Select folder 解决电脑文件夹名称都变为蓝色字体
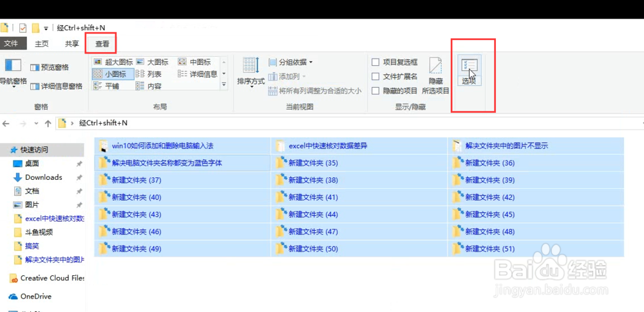 coord(182,163)
